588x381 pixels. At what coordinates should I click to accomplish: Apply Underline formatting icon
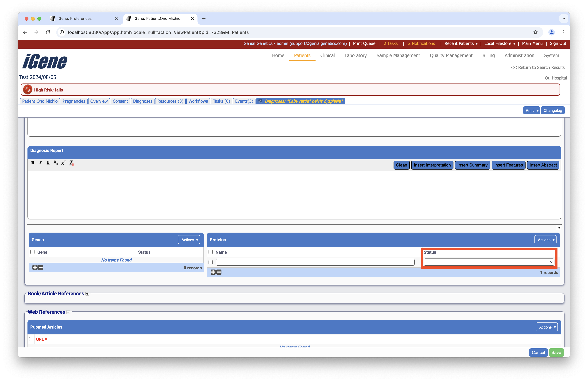coord(48,163)
